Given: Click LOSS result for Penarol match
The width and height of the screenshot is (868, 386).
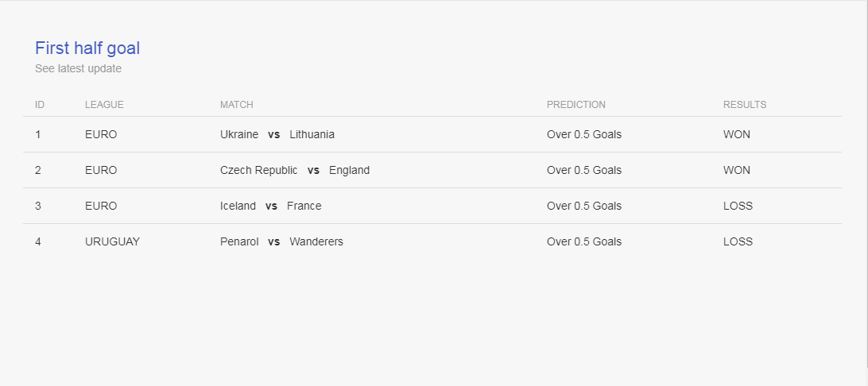Looking at the screenshot, I should point(738,241).
